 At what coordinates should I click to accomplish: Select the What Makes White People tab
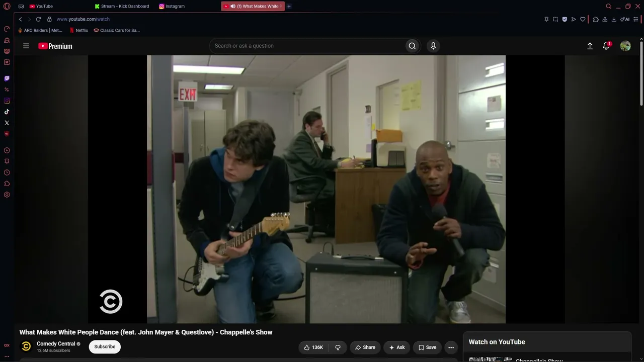click(x=253, y=6)
